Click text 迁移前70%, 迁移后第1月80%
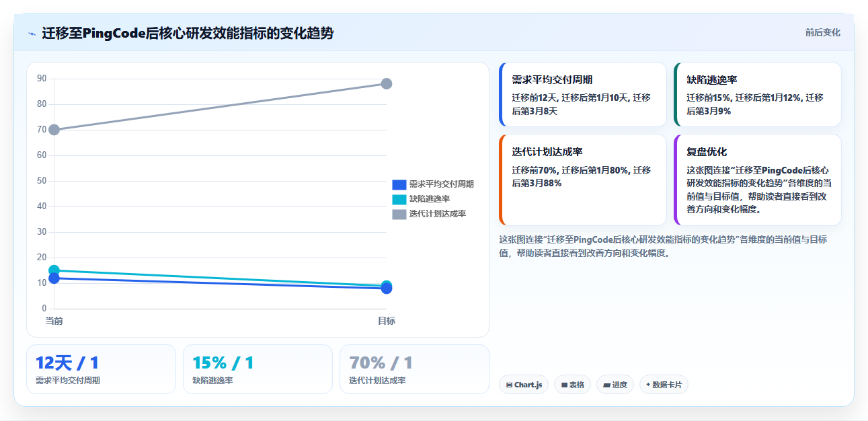 571,170
